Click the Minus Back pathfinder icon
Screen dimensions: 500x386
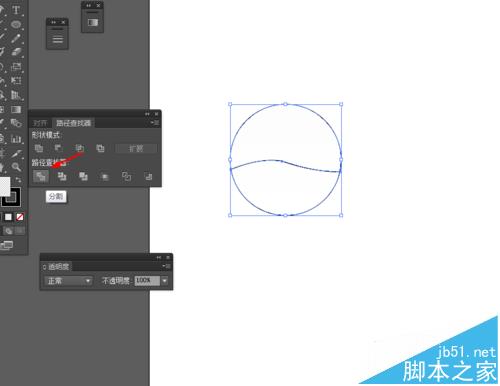148,176
